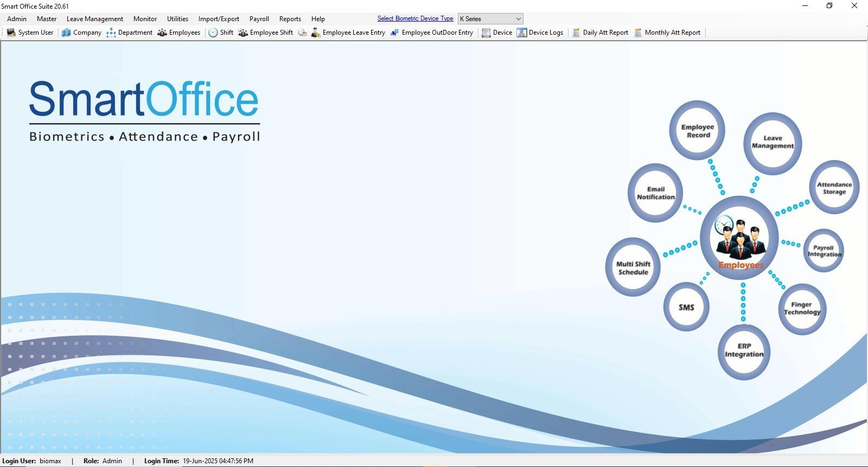Open the Shift clock icon in the toolbar
Image resolution: width=868 pixels, height=467 pixels.
213,33
